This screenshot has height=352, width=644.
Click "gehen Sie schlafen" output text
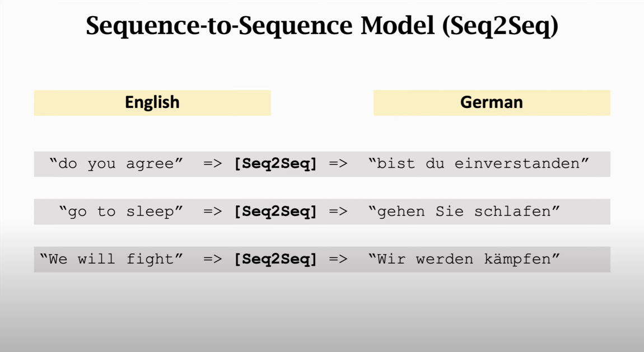(x=464, y=212)
